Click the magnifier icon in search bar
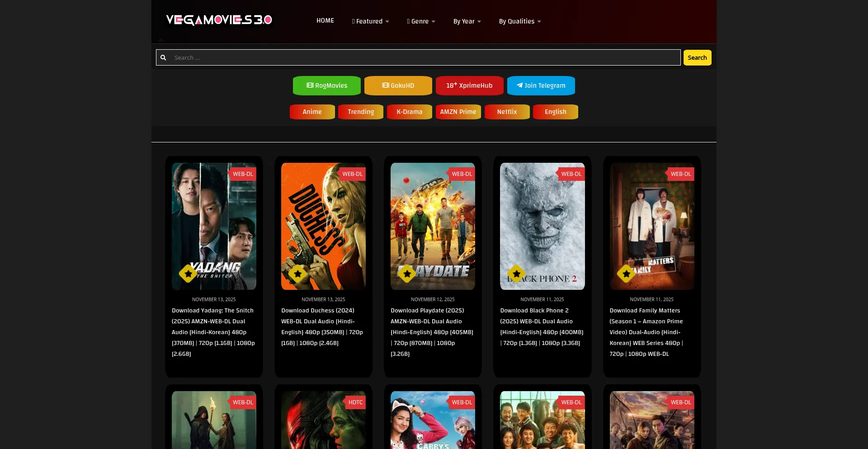 click(x=163, y=58)
